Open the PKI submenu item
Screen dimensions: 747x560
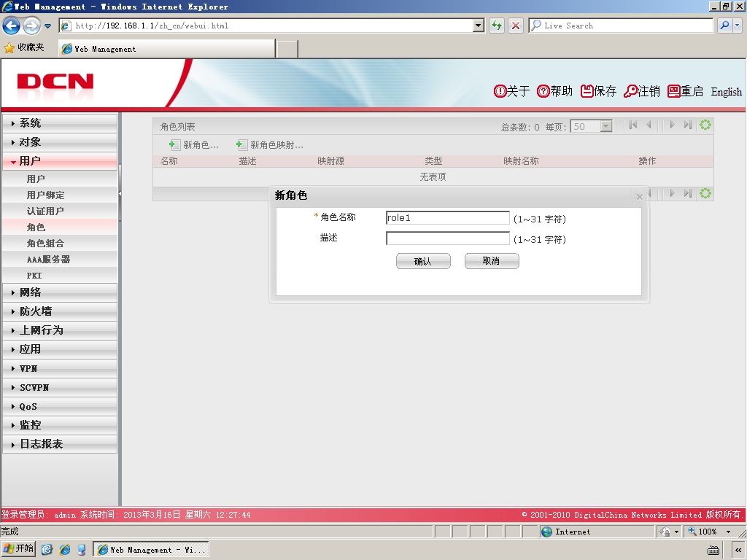60,276
